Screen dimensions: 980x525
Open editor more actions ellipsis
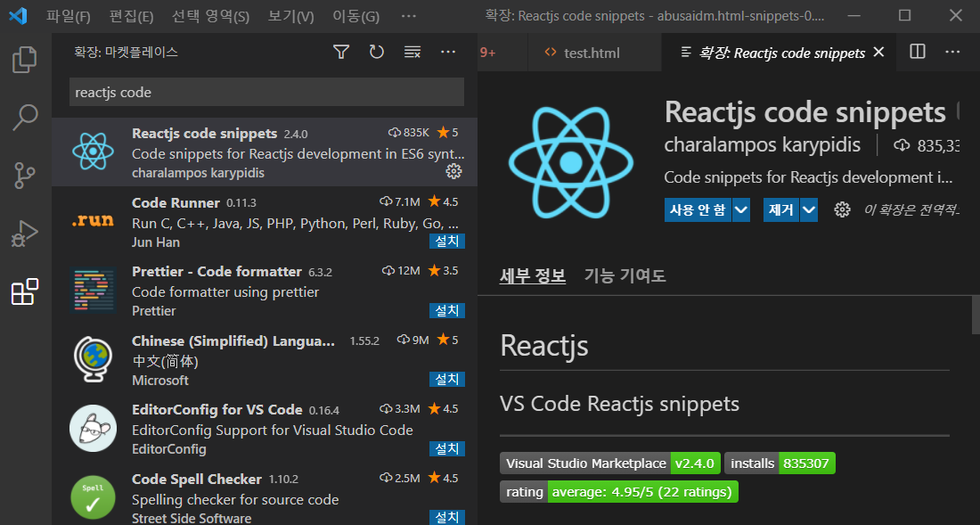[x=952, y=52]
